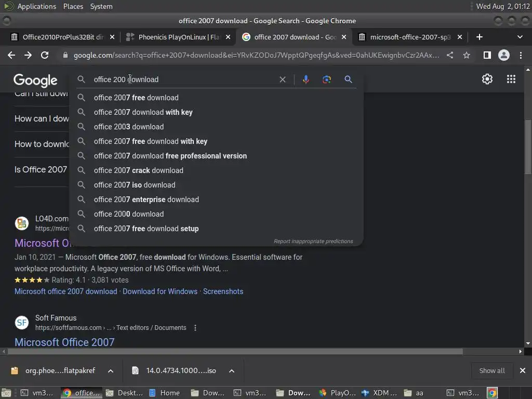Screen dimensions: 532x399
Task: Open Chrome three-dot menu
Action: [x=521, y=55]
